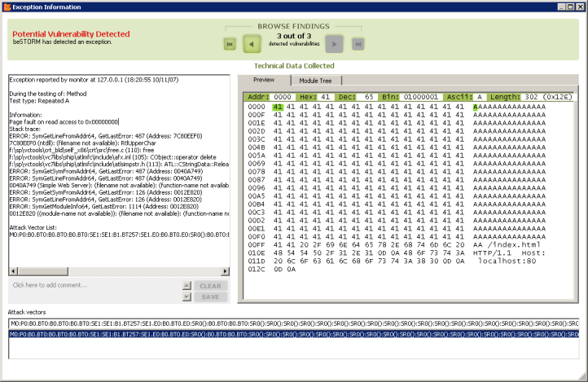588x382 pixels.
Task: Click the 'Stack trace:' line
Action: (24, 129)
